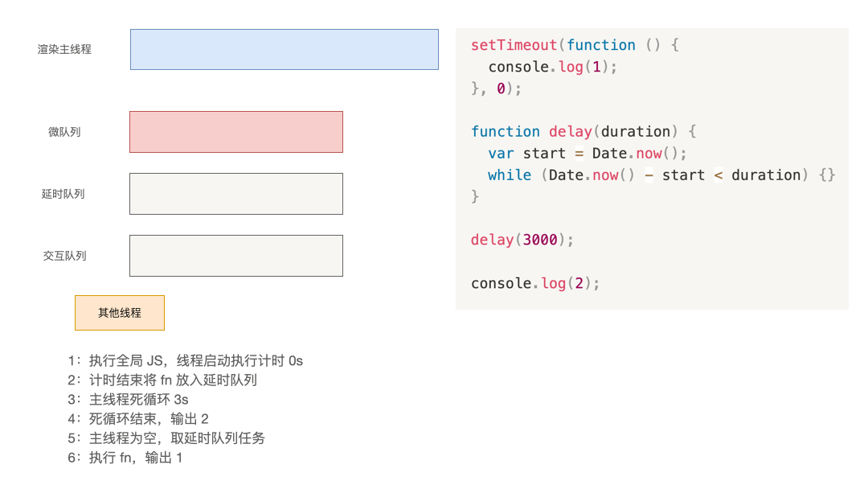Screen dimensions: 868x489
Task: Select the 交互队列 label
Action: click(x=65, y=256)
